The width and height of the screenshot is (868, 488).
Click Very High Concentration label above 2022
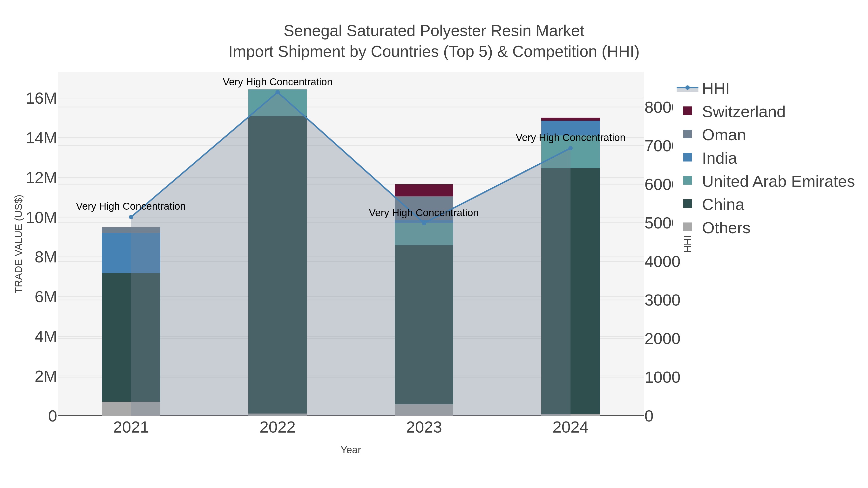click(x=278, y=82)
